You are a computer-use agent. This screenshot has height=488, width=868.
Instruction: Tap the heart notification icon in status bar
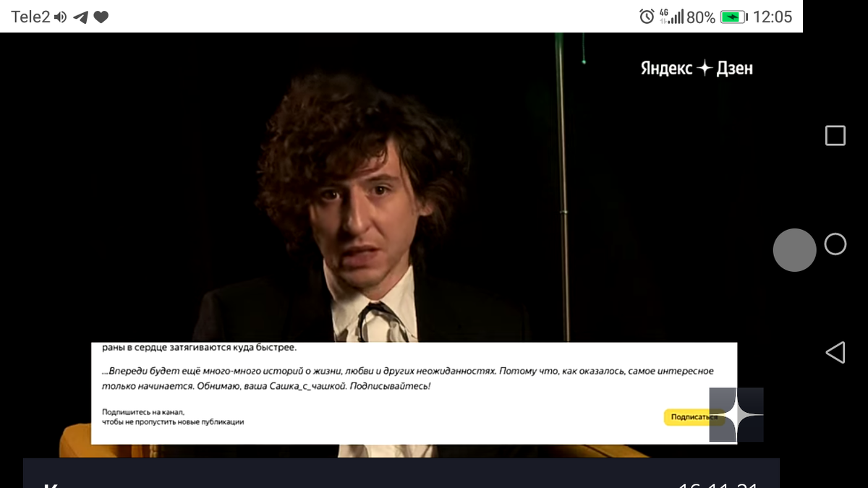click(x=101, y=17)
